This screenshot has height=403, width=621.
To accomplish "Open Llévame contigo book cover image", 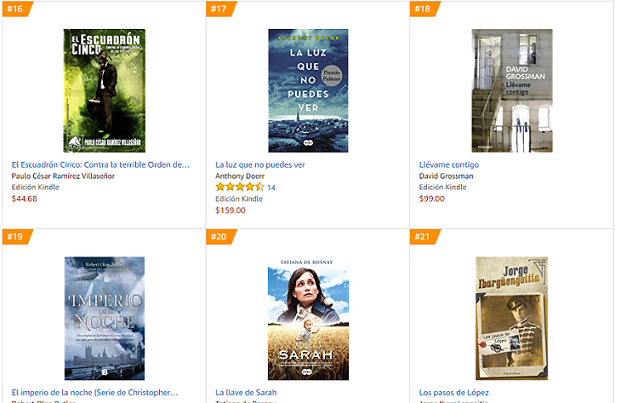I will click(512, 91).
